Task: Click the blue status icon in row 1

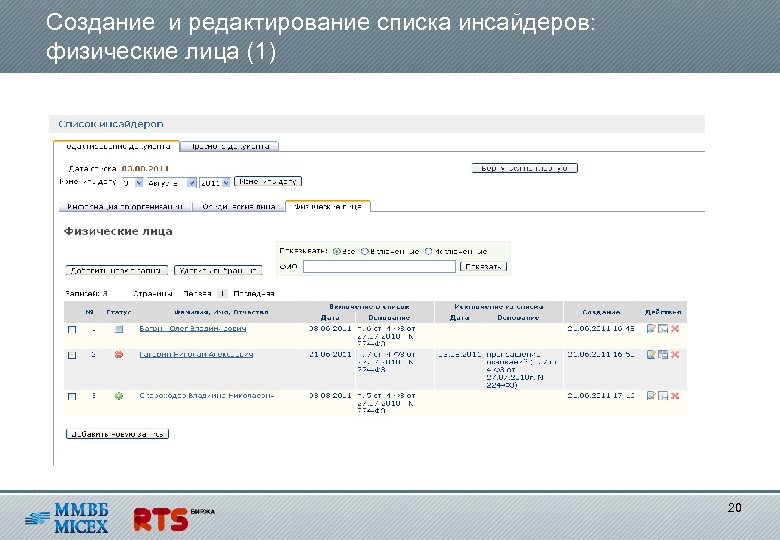Action: (x=119, y=329)
